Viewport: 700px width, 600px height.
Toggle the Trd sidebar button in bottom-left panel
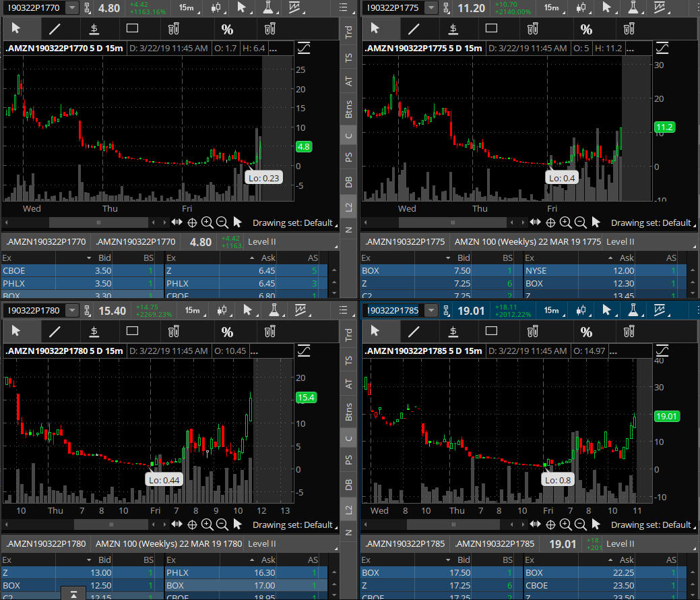(349, 333)
